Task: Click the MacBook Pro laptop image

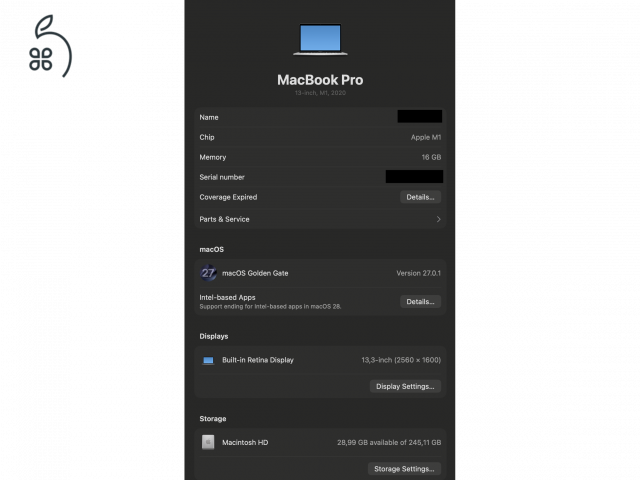Action: (x=320, y=40)
